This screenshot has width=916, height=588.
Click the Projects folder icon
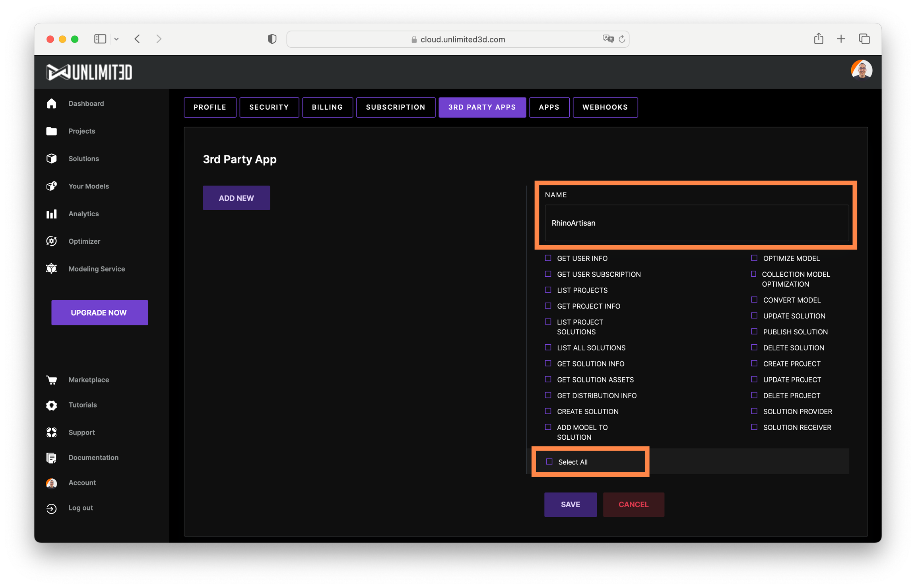52,131
